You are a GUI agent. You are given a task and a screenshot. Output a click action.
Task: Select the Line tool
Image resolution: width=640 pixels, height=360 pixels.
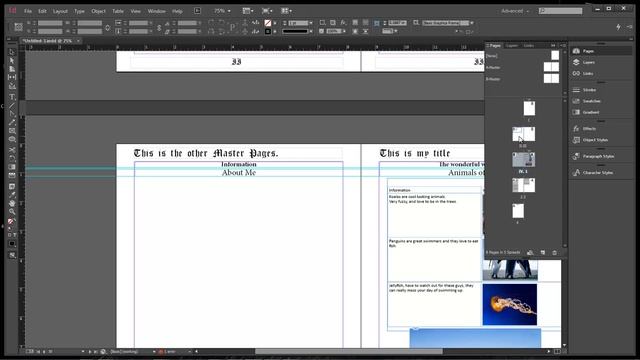click(x=12, y=106)
